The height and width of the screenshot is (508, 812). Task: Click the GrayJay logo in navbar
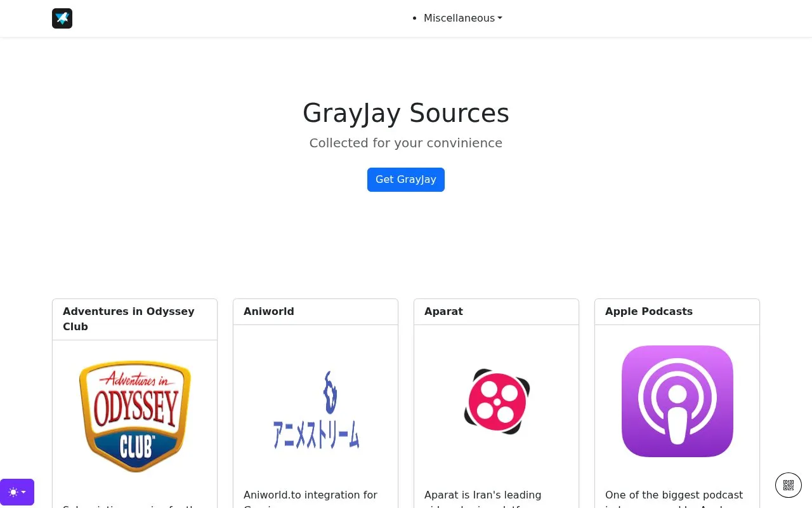(62, 18)
